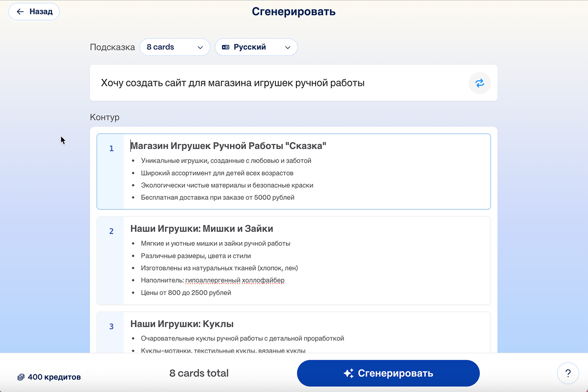
Task: Select card number 1 handle
Action: [x=111, y=171]
